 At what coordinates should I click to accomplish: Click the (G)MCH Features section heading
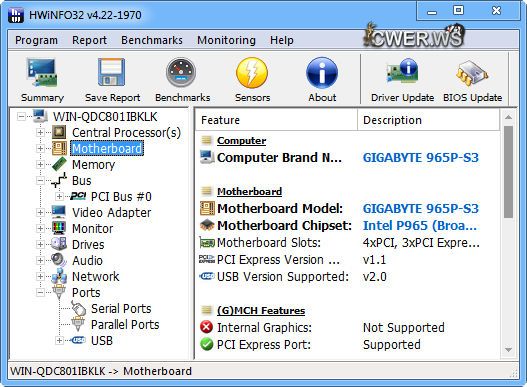tap(261, 310)
